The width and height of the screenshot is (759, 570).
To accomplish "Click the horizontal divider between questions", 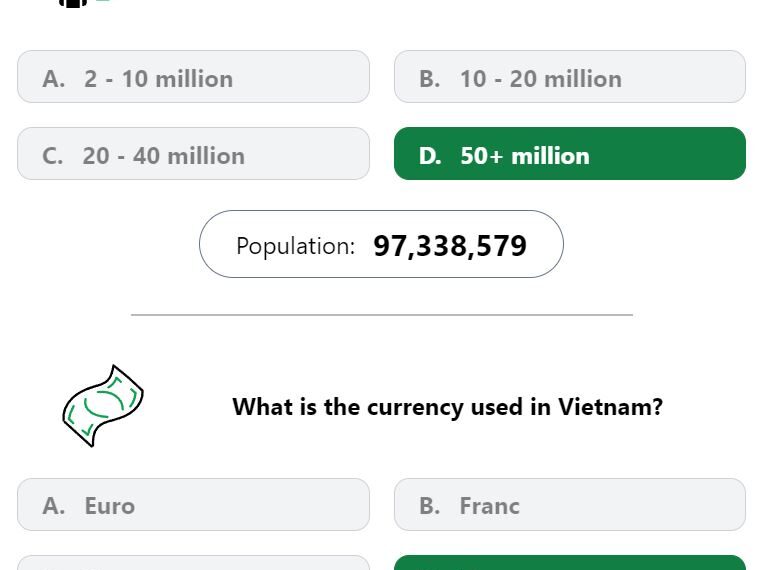I will tap(381, 315).
